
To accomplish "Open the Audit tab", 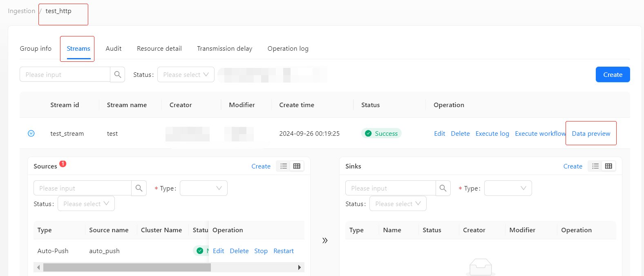I will tap(114, 49).
